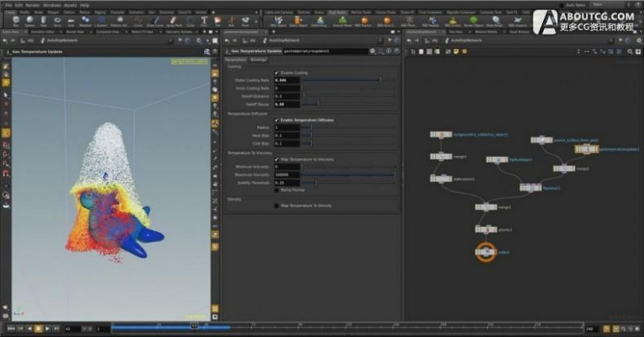Enable Map Temperature To Density checkbox
This screenshot has width=644, height=337.
pyautogui.click(x=277, y=206)
